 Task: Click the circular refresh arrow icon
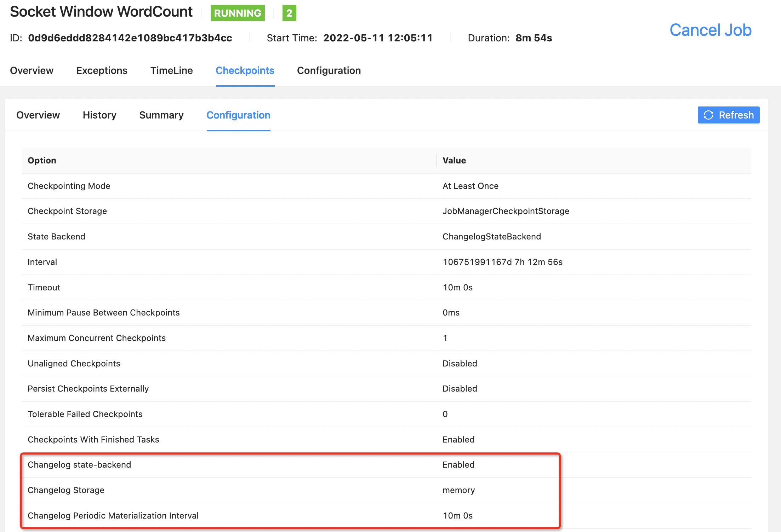[x=708, y=115]
